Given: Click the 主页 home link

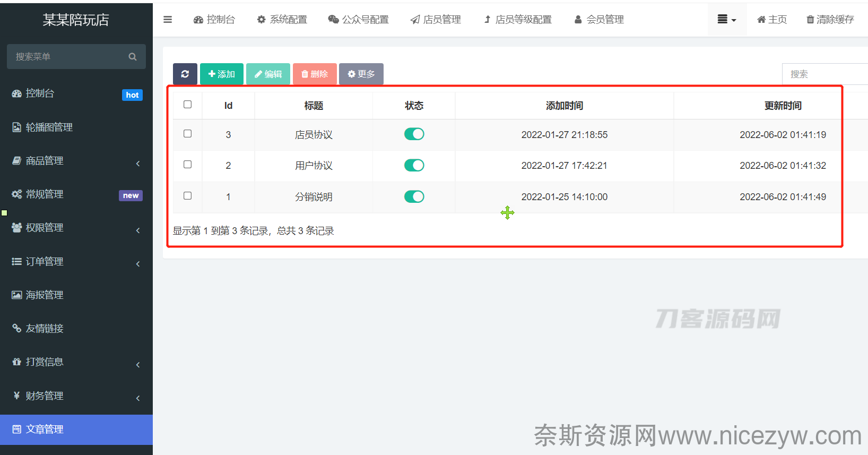Looking at the screenshot, I should tap(772, 20).
